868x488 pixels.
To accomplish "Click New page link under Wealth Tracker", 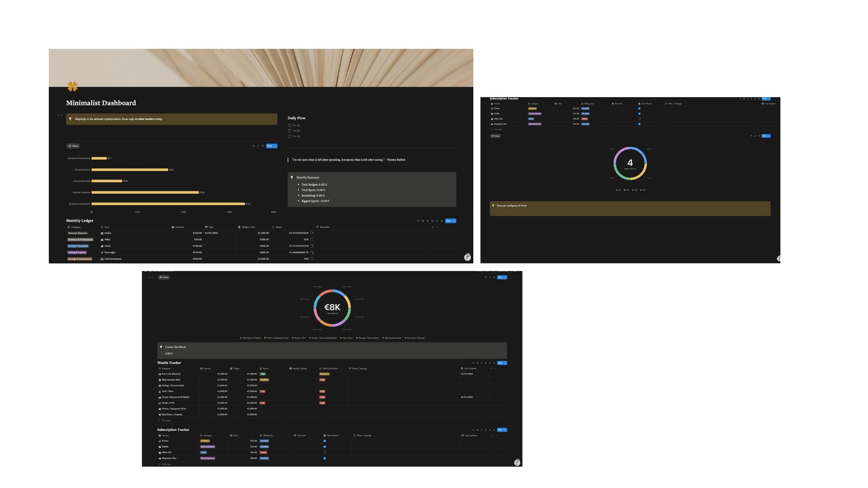I will point(166,420).
